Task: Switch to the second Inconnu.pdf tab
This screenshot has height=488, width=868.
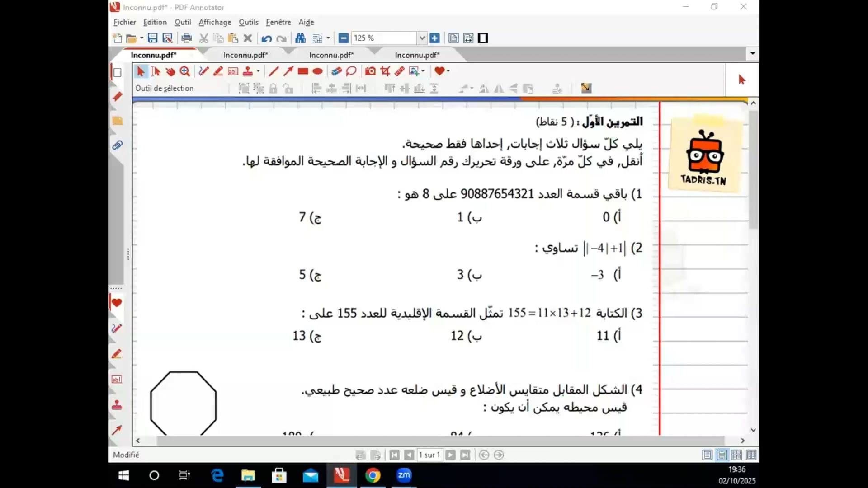Action: point(245,55)
